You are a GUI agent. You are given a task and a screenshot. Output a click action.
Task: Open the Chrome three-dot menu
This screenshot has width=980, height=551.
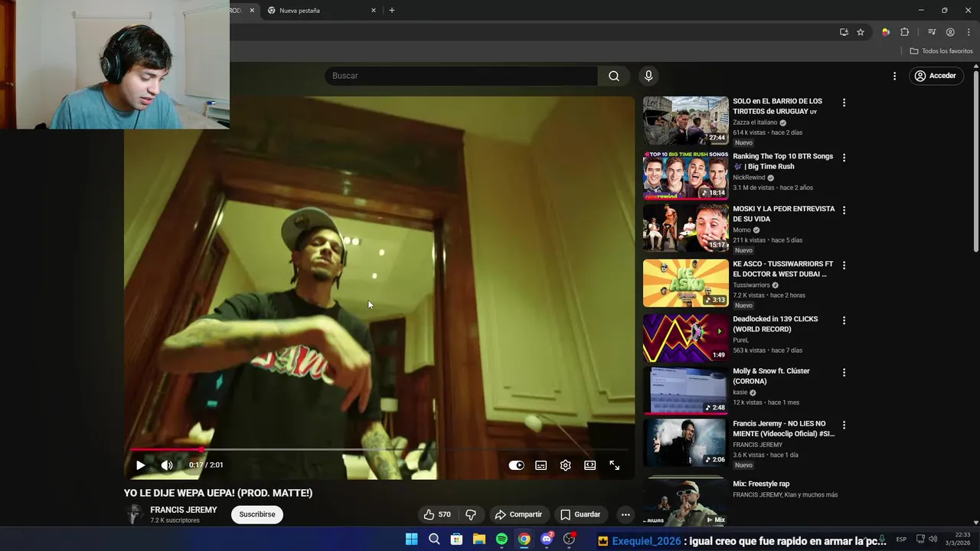coord(969,32)
